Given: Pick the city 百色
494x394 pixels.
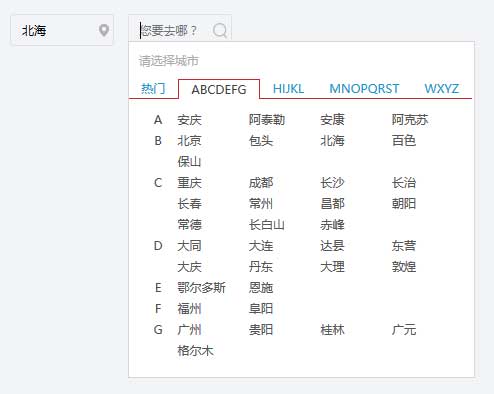Looking at the screenshot, I should [404, 141].
